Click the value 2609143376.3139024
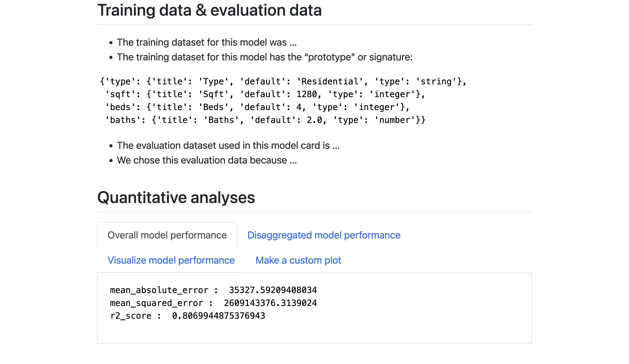Viewport: 629px width, 364px height. 270,303
